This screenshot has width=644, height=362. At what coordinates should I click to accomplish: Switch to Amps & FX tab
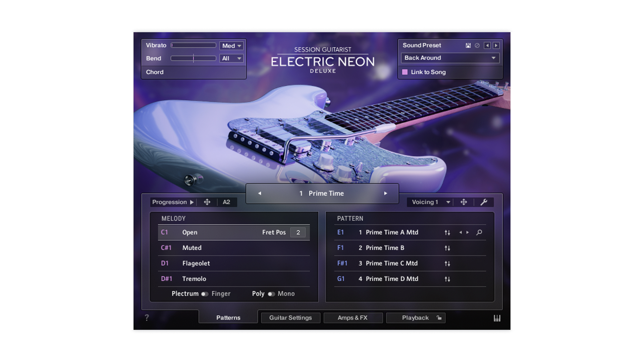tap(353, 318)
